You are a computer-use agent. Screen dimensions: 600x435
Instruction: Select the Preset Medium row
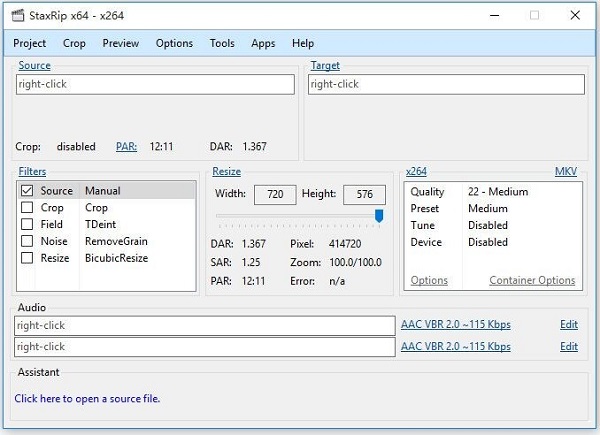click(x=493, y=209)
